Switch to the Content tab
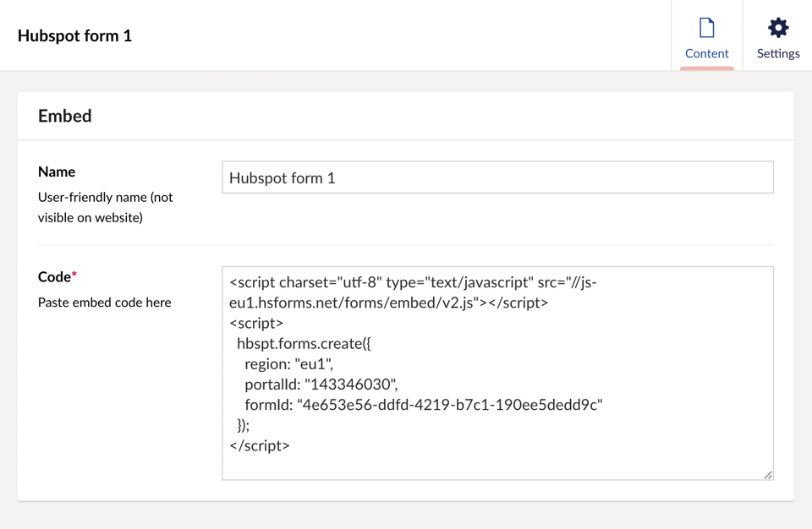 707,38
